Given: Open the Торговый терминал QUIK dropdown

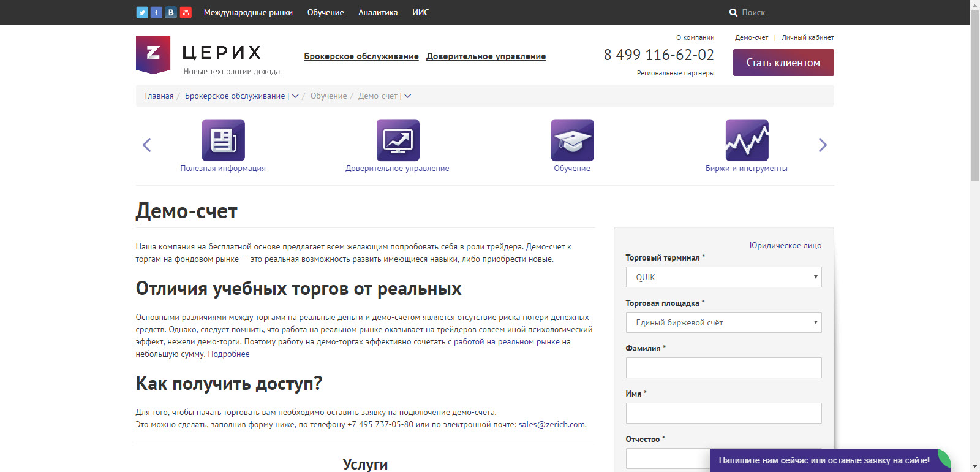Looking at the screenshot, I should tap(724, 277).
